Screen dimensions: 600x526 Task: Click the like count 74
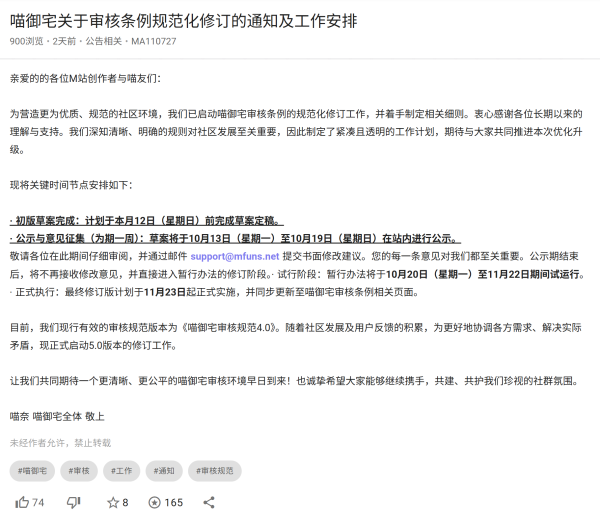pyautogui.click(x=38, y=502)
